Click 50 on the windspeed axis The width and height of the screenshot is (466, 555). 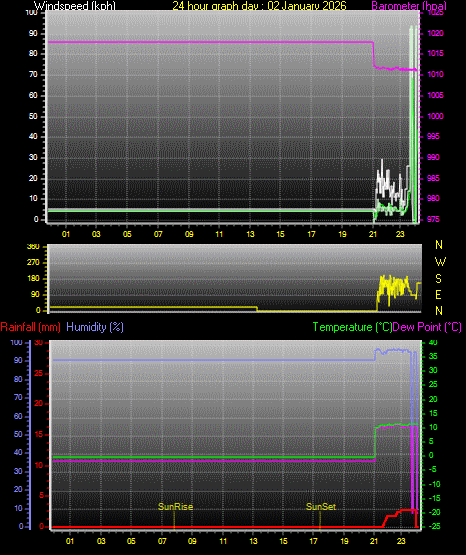pyautogui.click(x=33, y=116)
